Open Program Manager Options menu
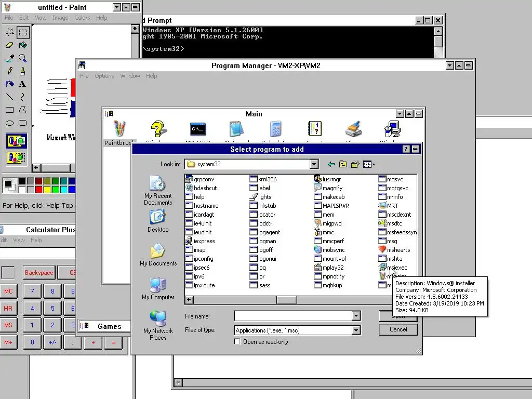The height and width of the screenshot is (399, 532). pos(104,76)
